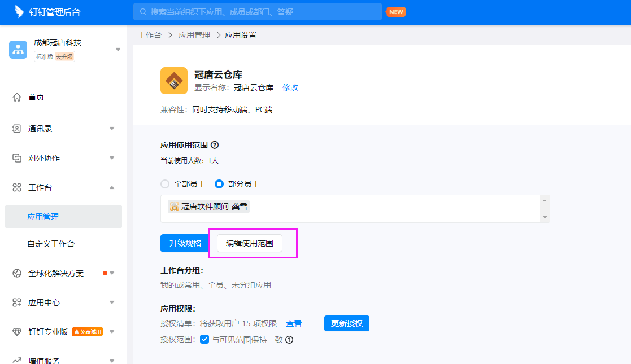Click 更新授权 button
This screenshot has width=631, height=364.
point(347,323)
